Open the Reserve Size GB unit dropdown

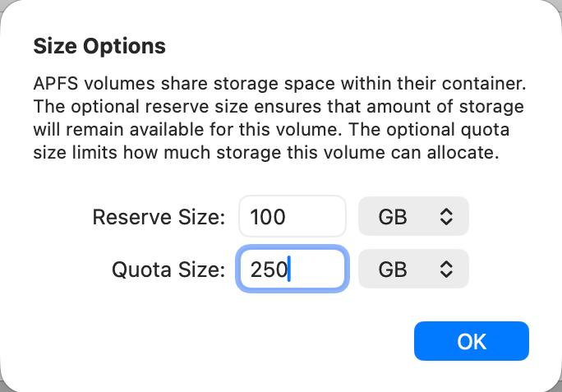point(413,216)
